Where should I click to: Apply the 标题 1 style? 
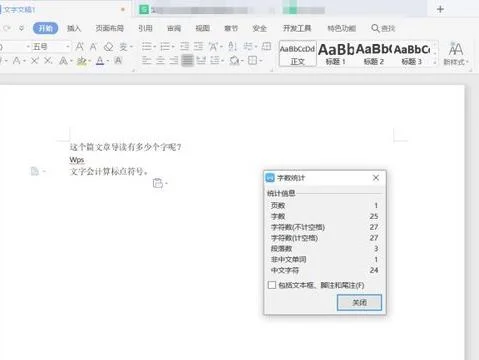point(336,53)
